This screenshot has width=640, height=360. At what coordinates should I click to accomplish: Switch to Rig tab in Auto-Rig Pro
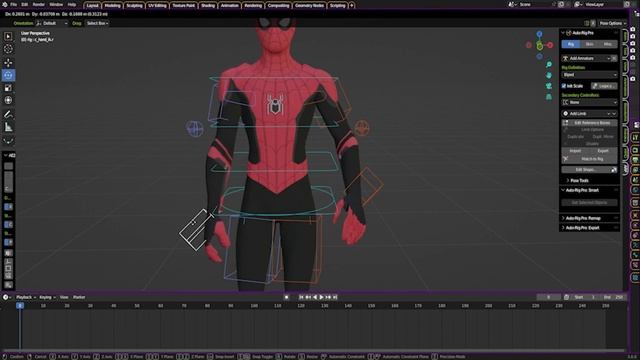(571, 44)
